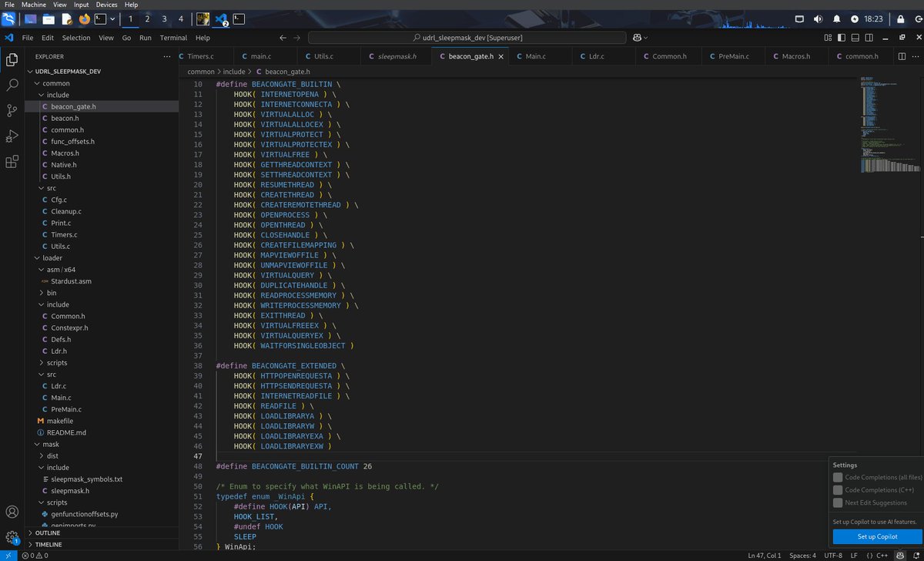This screenshot has width=924, height=561.
Task: Click the notifications bell in status bar
Action: pyautogui.click(x=915, y=555)
